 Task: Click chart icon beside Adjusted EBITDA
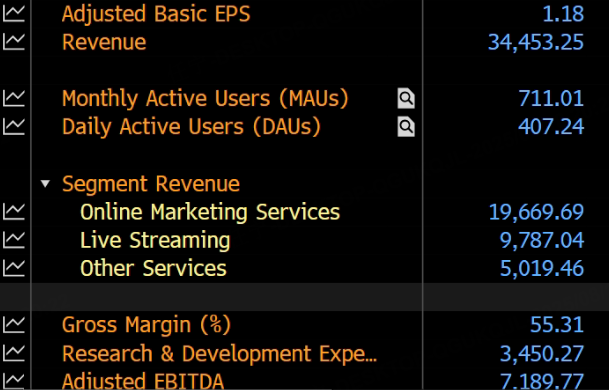pyautogui.click(x=14, y=381)
